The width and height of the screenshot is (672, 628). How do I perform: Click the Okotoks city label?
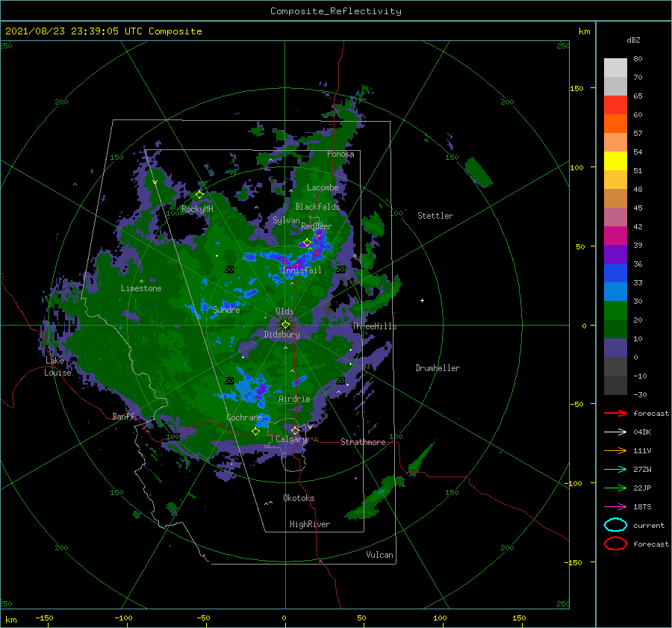coord(299,498)
